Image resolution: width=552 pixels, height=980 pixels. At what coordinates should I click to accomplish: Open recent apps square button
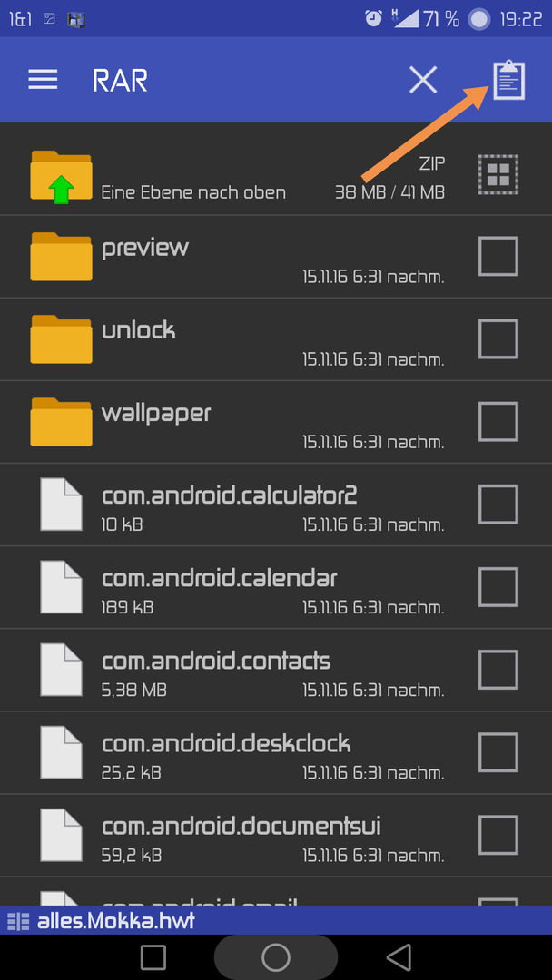(153, 957)
